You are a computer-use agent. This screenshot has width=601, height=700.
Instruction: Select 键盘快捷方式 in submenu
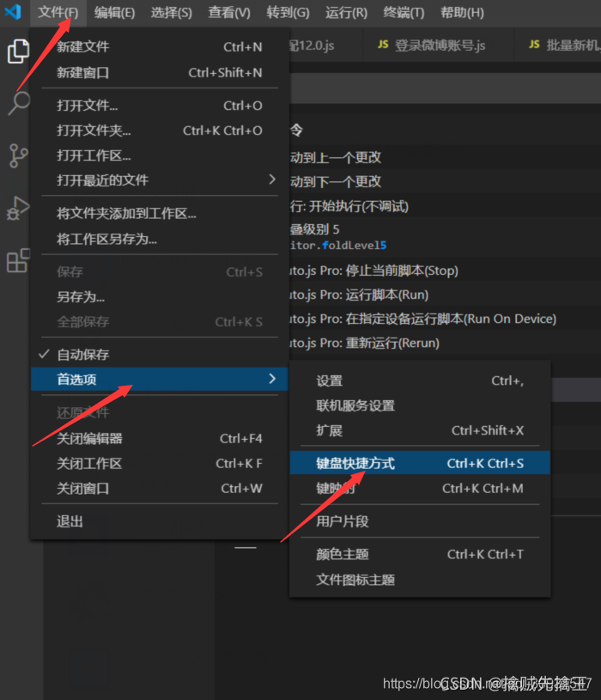419,463
